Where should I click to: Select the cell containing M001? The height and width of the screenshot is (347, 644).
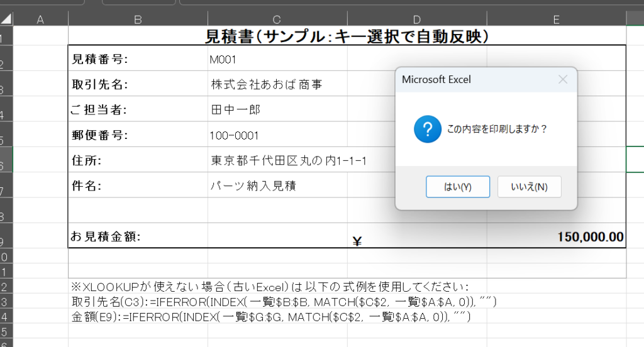pyautogui.click(x=277, y=60)
